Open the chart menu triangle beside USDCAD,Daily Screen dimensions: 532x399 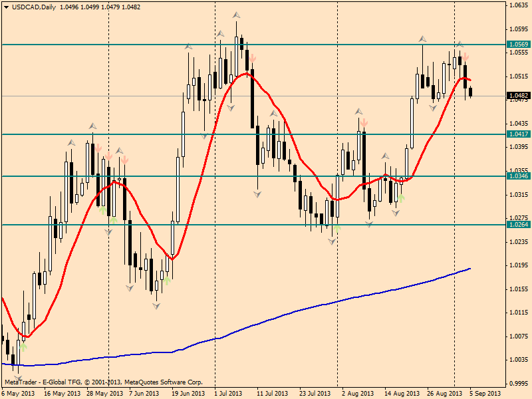click(6, 7)
